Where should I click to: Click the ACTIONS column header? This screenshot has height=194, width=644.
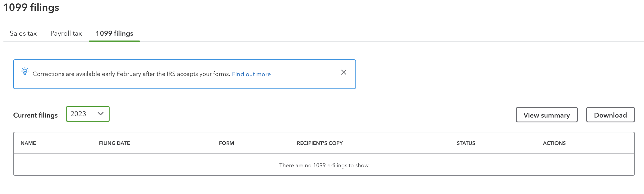click(554, 143)
